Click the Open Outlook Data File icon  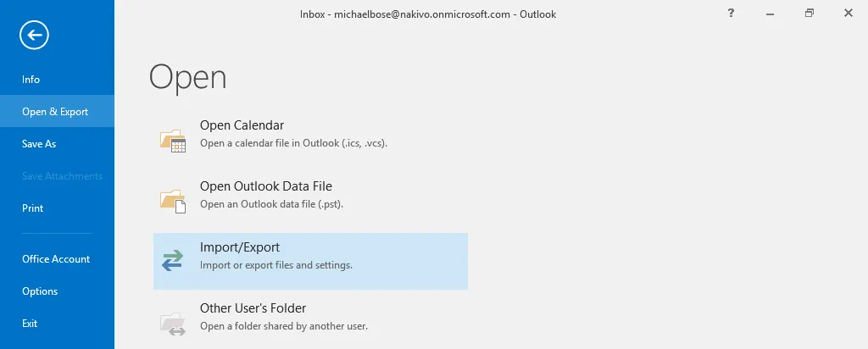pos(173,200)
